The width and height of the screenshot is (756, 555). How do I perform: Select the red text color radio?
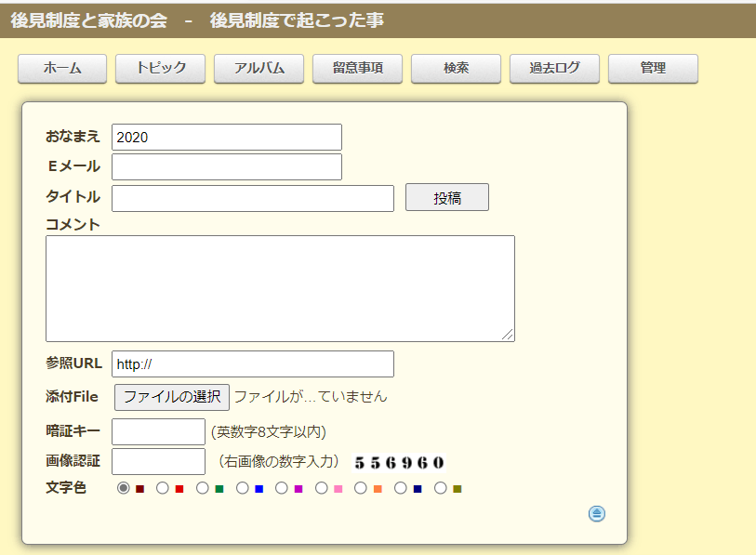(163, 488)
